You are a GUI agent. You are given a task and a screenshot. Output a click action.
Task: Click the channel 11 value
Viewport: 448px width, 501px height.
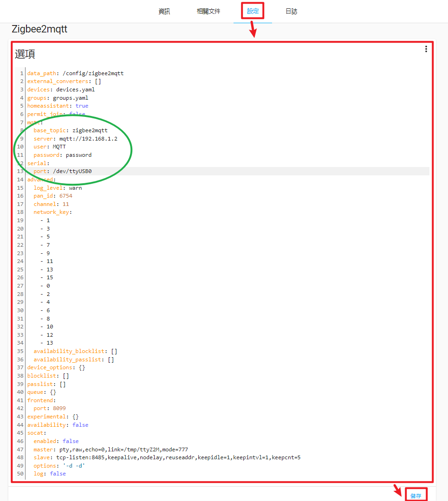click(x=65, y=204)
